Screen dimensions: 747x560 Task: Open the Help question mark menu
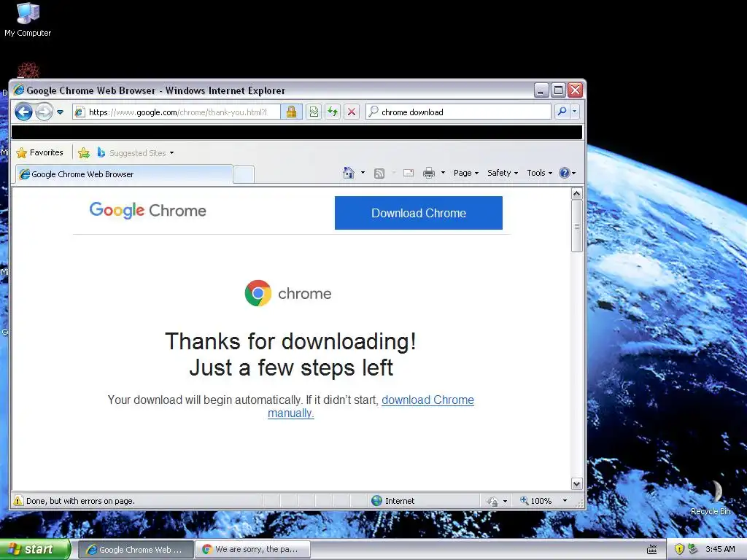pyautogui.click(x=567, y=173)
